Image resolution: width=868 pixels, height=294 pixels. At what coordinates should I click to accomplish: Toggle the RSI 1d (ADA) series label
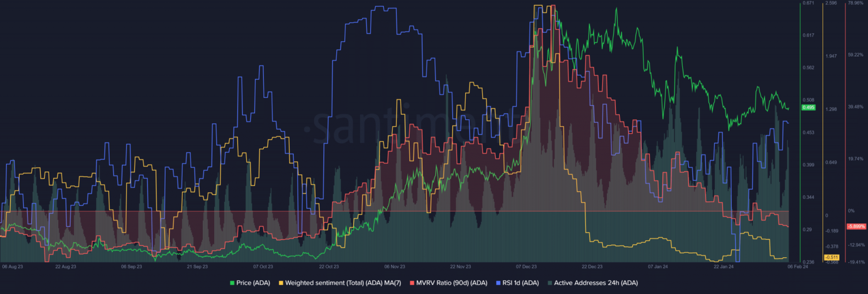coord(520,283)
